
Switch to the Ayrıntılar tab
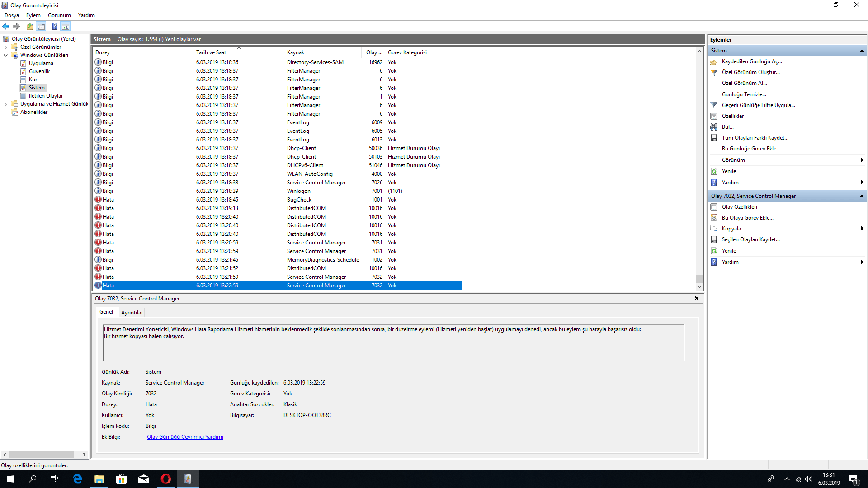coord(132,313)
